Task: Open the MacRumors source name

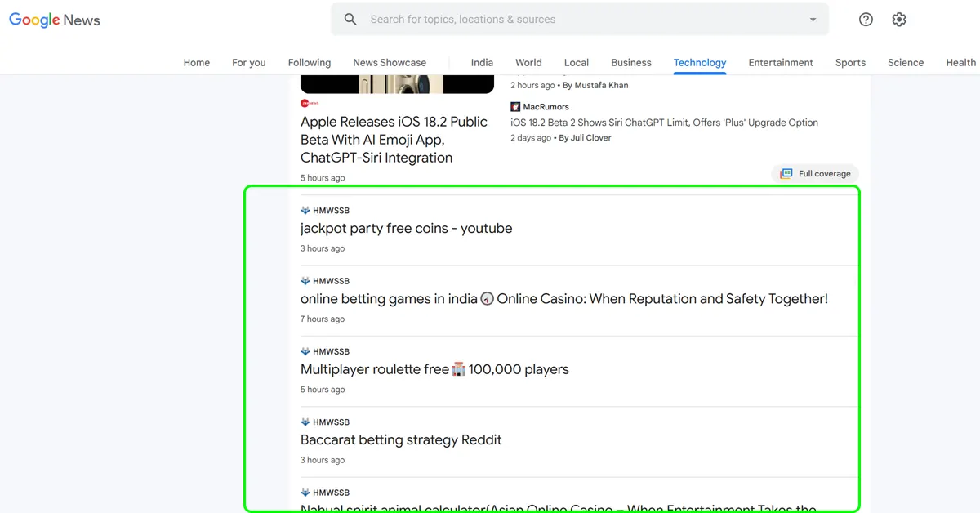Action: point(546,107)
